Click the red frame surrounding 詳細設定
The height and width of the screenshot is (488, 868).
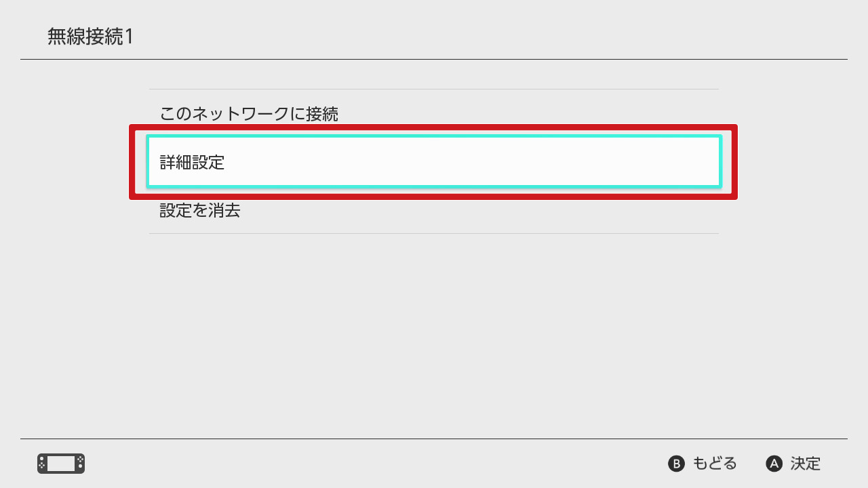[x=434, y=127]
